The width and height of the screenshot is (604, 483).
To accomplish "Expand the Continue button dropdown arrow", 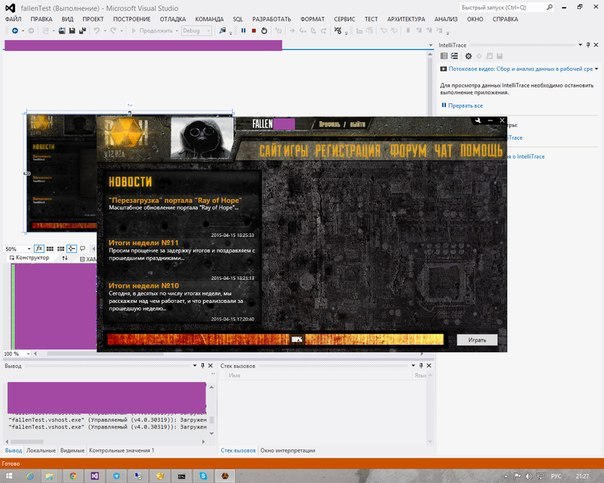I will pos(177,31).
